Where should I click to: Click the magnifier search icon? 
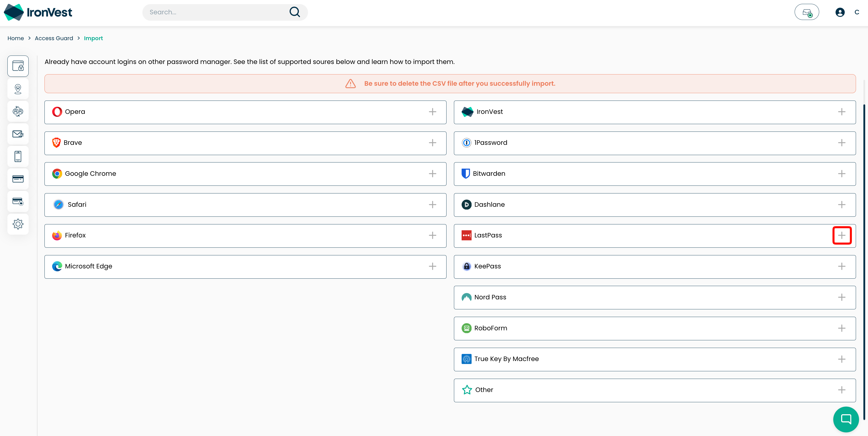coord(294,12)
